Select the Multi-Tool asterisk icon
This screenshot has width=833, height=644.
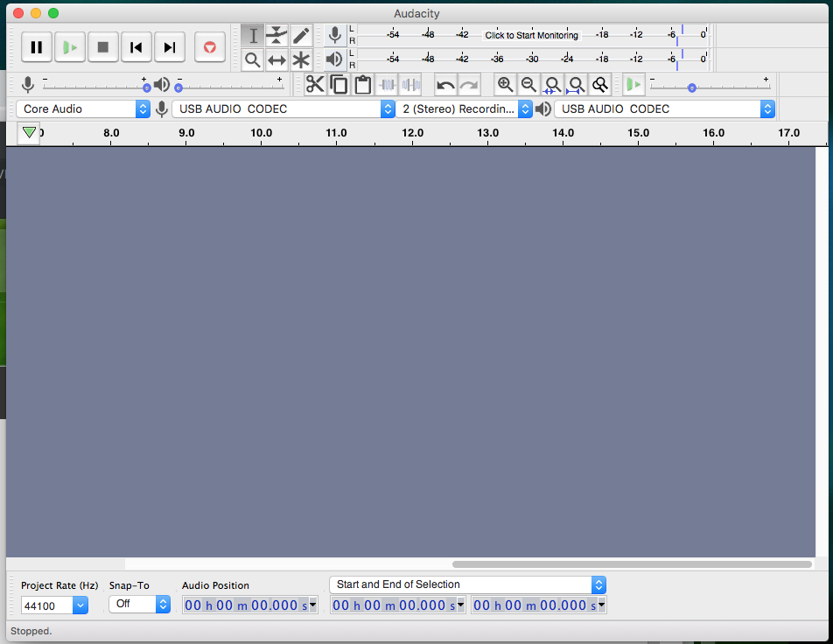tap(301, 60)
